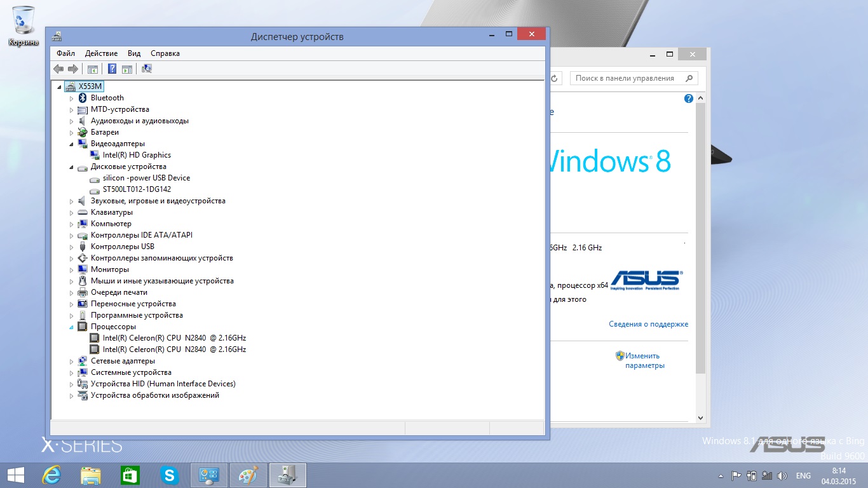868x488 pixels.
Task: Show hidden tray icons arrow
Action: click(x=721, y=476)
